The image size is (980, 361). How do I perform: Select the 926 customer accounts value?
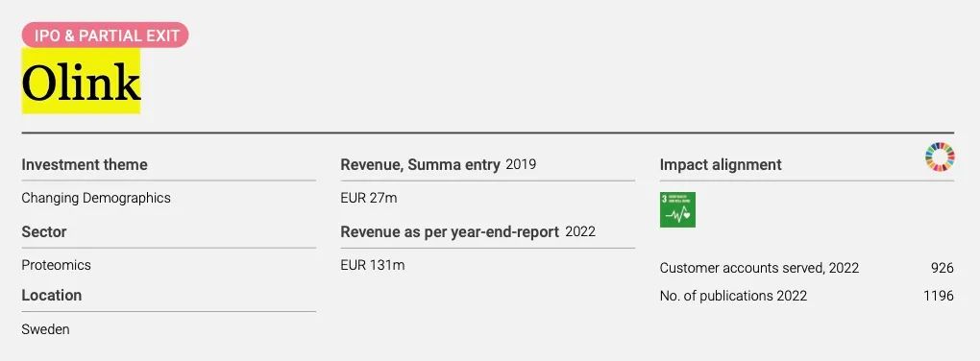pos(942,268)
